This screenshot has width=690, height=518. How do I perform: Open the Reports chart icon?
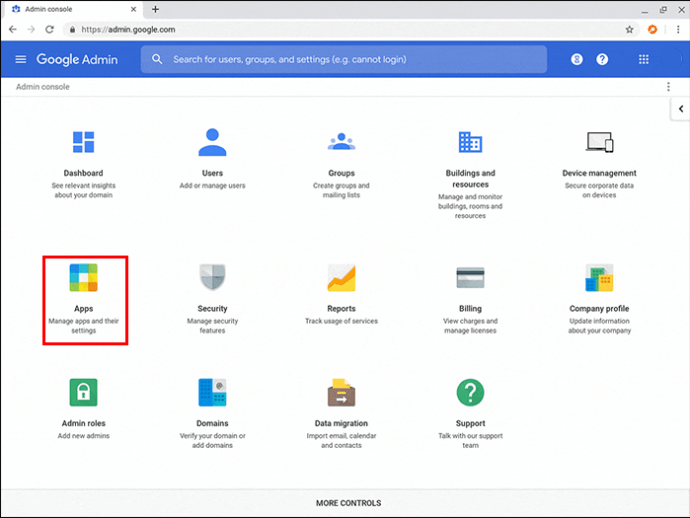[341, 277]
